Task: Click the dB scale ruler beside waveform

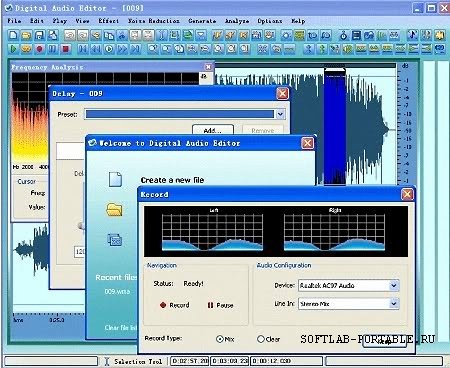Action: pyautogui.click(x=406, y=123)
